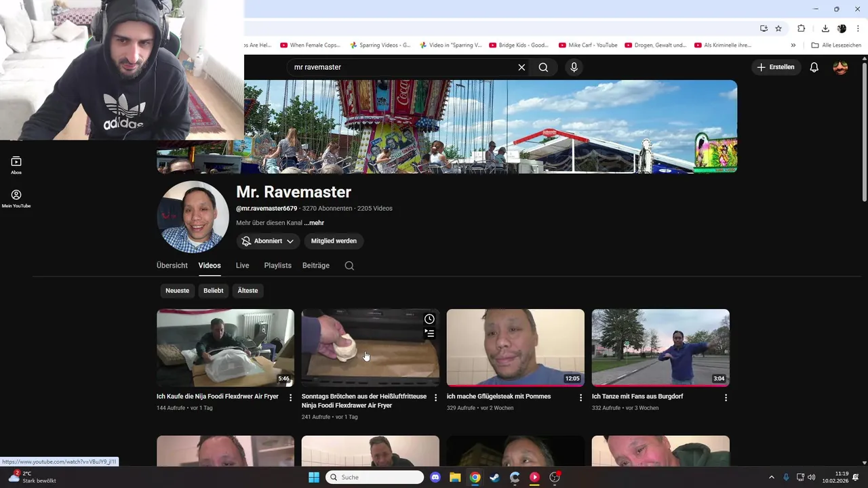868x488 pixels.
Task: Play the 12:05 Flügelsteak video thumbnail
Action: (515, 348)
